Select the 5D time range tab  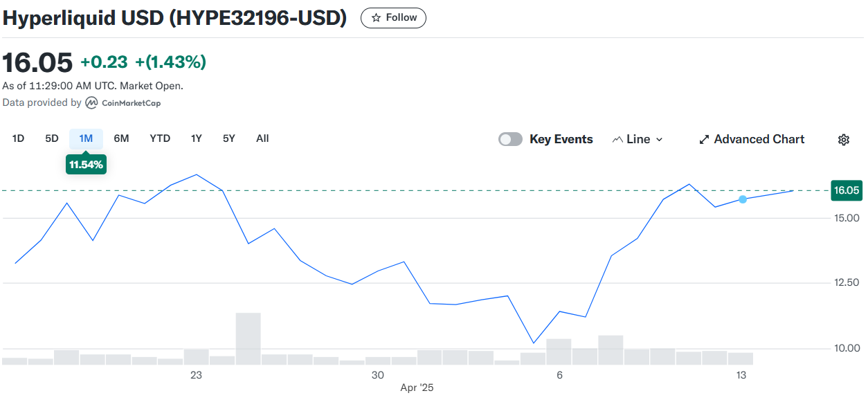pos(52,138)
